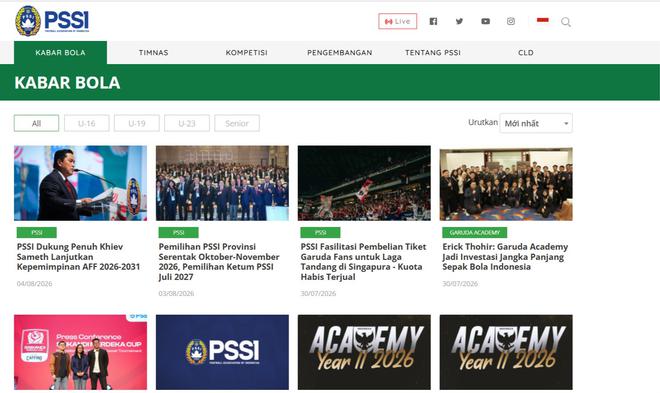
Task: Open the Facebook page icon
Action: pyautogui.click(x=433, y=21)
